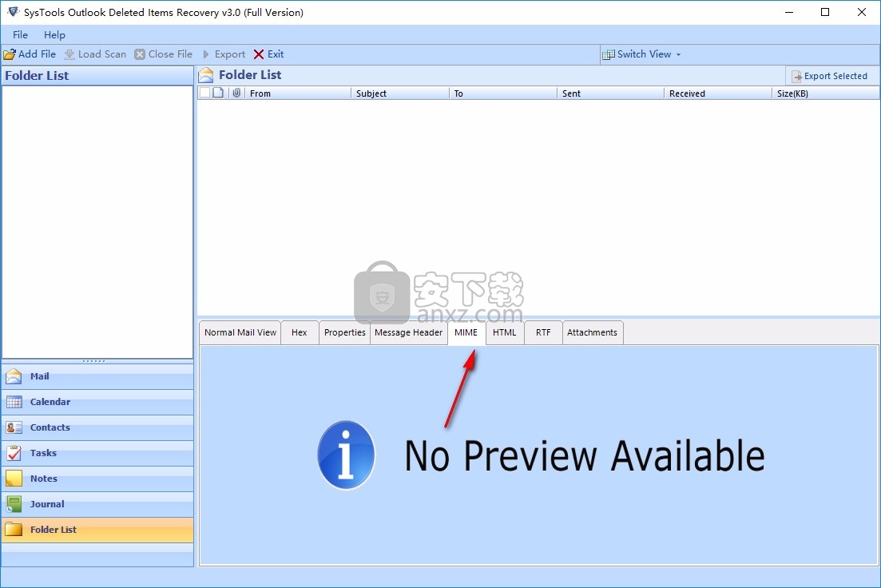Click the Journal book icon in sidebar
881x588 pixels.
[14, 504]
